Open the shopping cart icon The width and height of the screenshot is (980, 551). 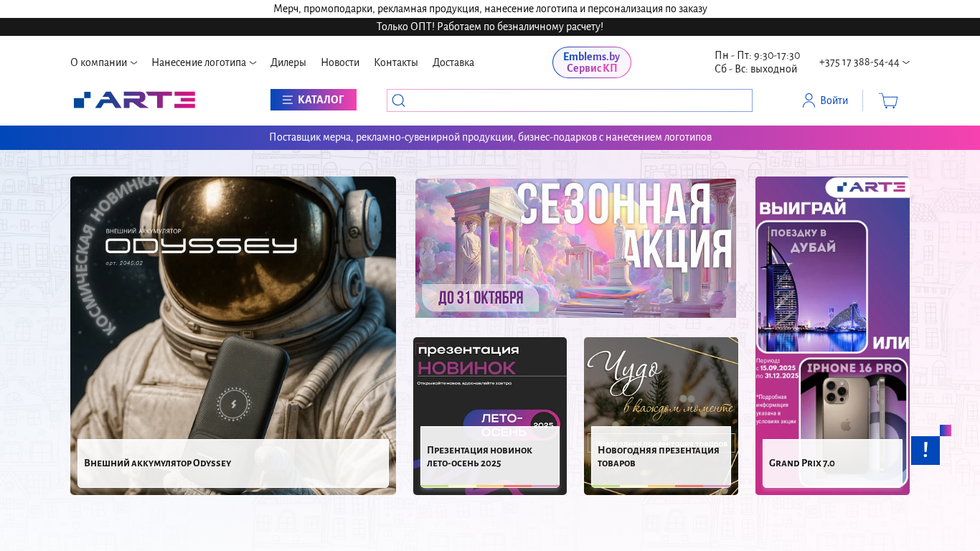click(888, 100)
